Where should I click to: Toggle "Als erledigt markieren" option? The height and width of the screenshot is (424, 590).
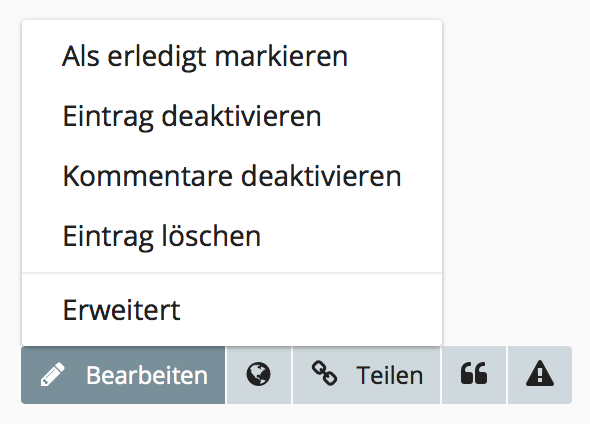pos(232,56)
